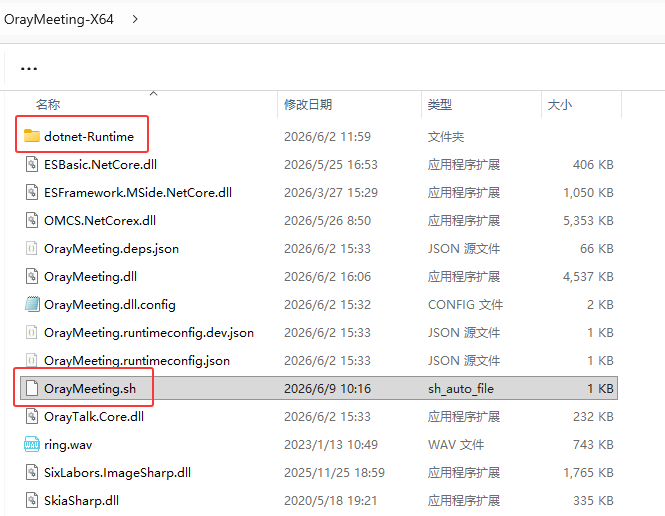Click the 743 KB size value
The width and height of the screenshot is (665, 516).
tap(593, 444)
